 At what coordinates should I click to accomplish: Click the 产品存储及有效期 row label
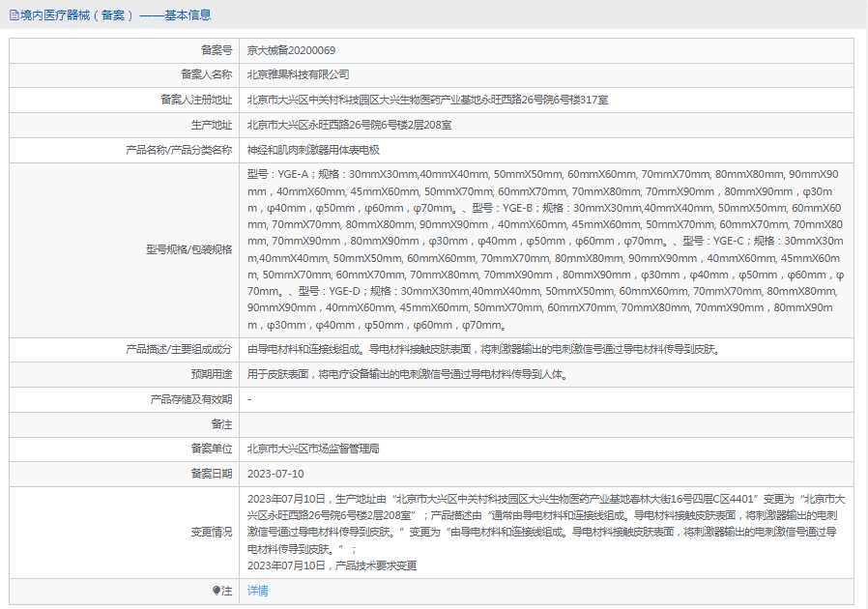[x=191, y=399]
